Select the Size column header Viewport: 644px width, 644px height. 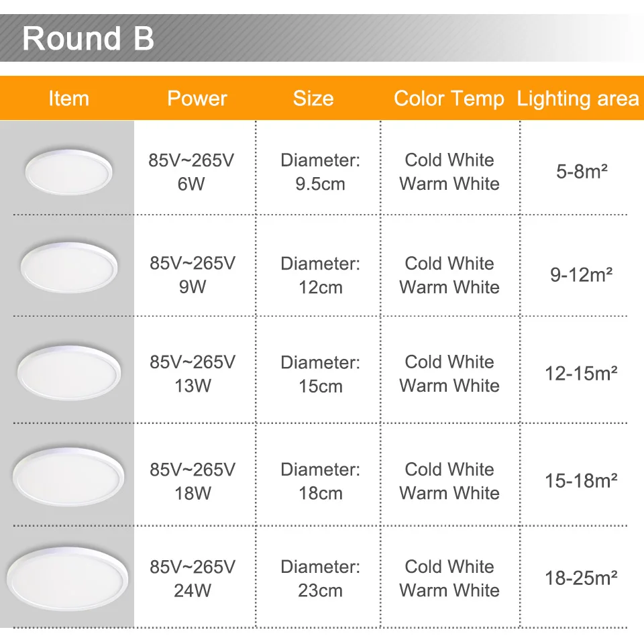click(313, 99)
